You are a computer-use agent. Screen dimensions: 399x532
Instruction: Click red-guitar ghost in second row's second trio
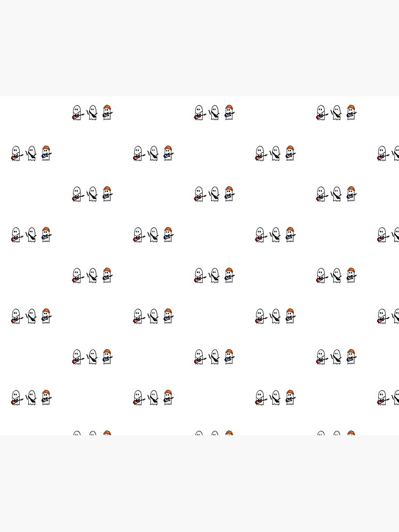(x=138, y=154)
